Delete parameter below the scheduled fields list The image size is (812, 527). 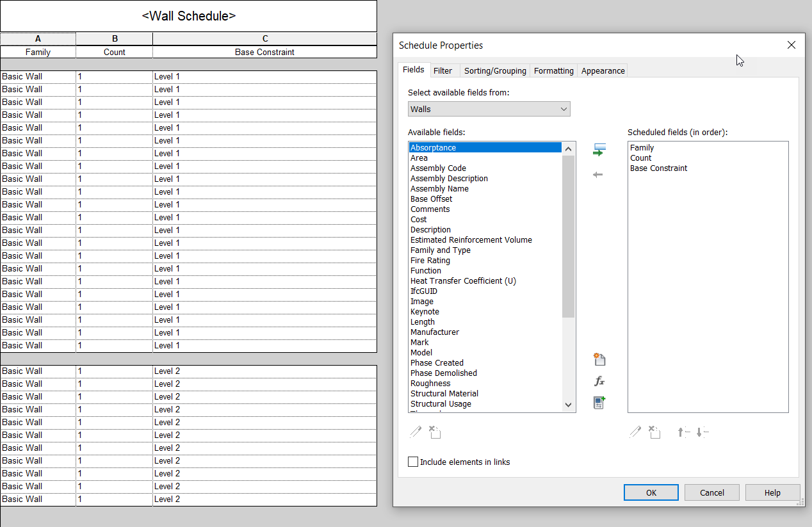click(x=654, y=432)
